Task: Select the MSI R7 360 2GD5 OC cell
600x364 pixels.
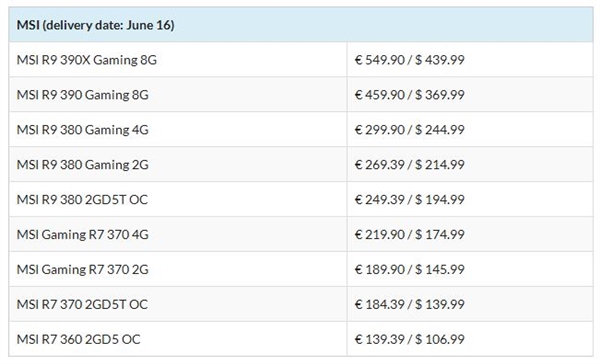Action: pyautogui.click(x=178, y=339)
